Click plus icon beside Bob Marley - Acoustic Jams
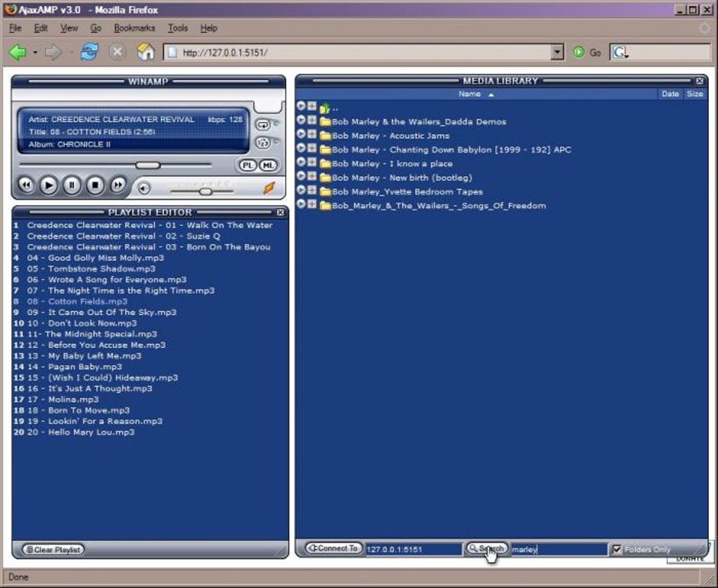The width and height of the screenshot is (718, 588). [312, 135]
